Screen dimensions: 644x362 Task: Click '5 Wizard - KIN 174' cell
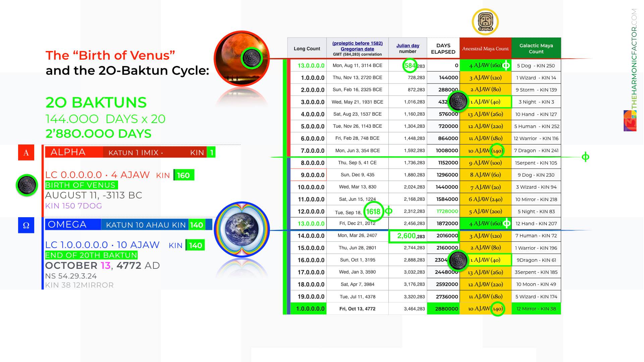pyautogui.click(x=536, y=297)
